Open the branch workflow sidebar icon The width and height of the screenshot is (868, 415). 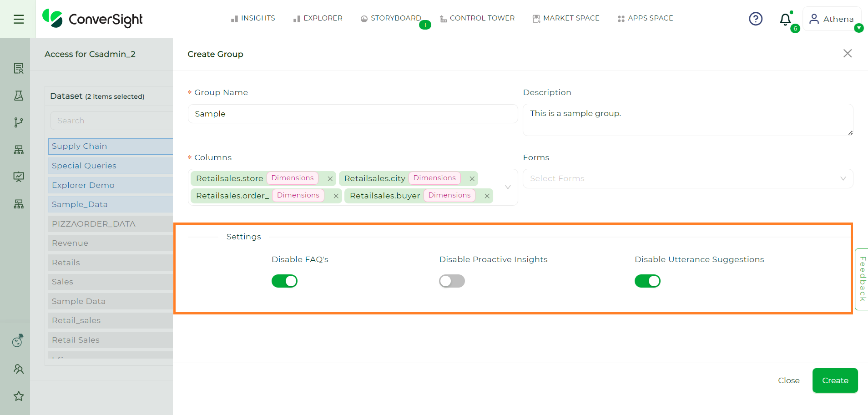click(19, 122)
